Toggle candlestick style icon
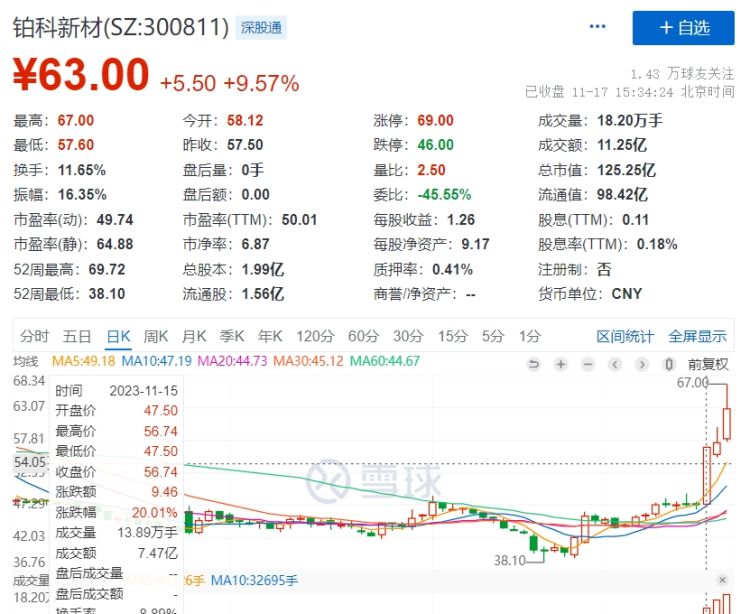 tap(669, 365)
